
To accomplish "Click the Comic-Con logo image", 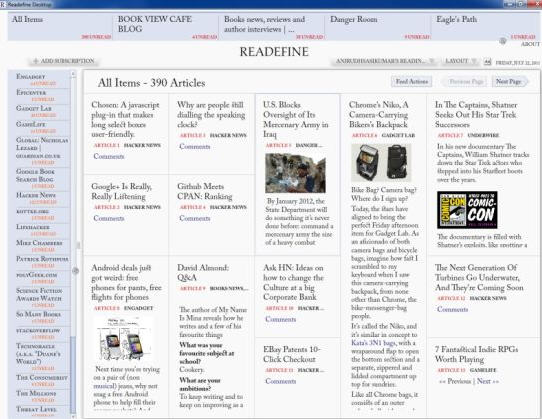I will (x=467, y=210).
